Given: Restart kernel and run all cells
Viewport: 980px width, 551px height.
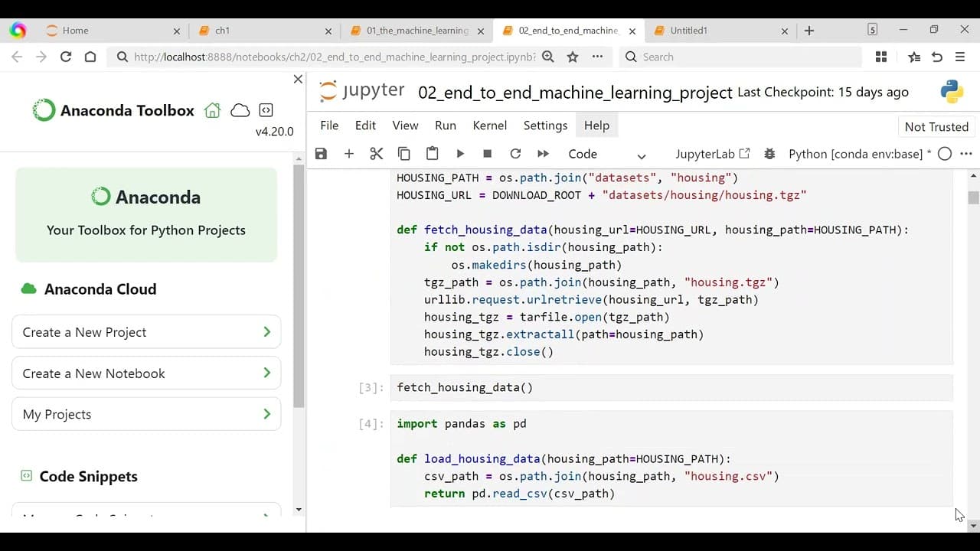Looking at the screenshot, I should (543, 154).
